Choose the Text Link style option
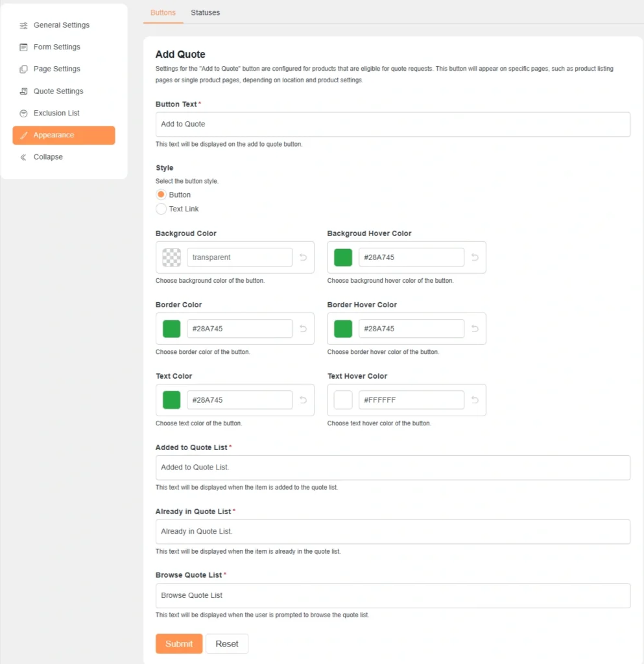Image resolution: width=644 pixels, height=664 pixels. tap(161, 209)
